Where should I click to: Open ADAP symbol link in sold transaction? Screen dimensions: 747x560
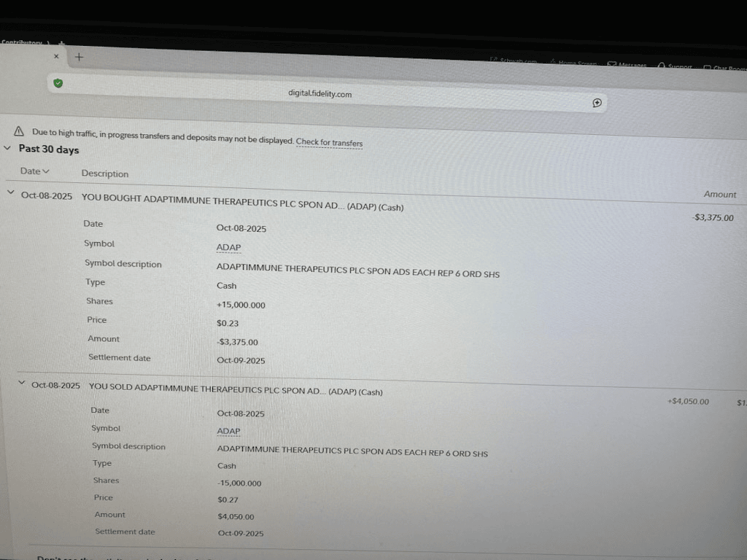(x=228, y=431)
